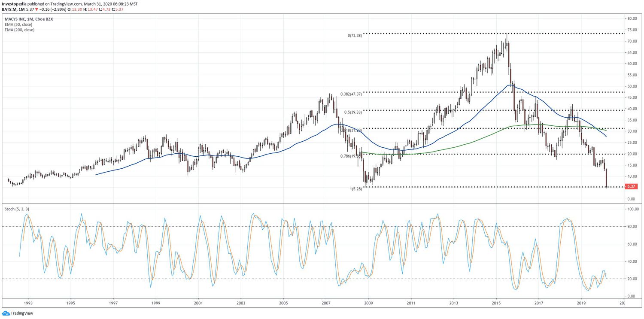This screenshot has height=319, width=644.
Task: Click the 2005 label on time axis
Action: pos(283,303)
